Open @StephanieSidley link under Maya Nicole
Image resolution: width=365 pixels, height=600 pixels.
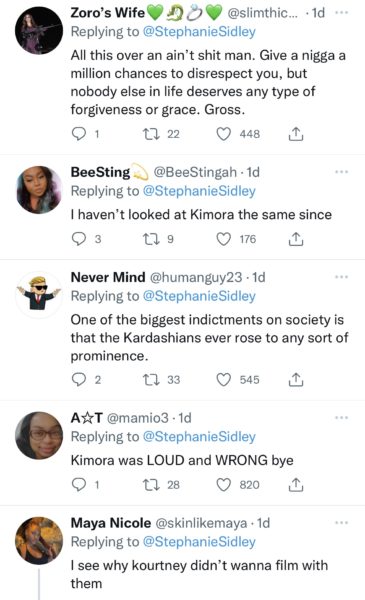point(199,542)
